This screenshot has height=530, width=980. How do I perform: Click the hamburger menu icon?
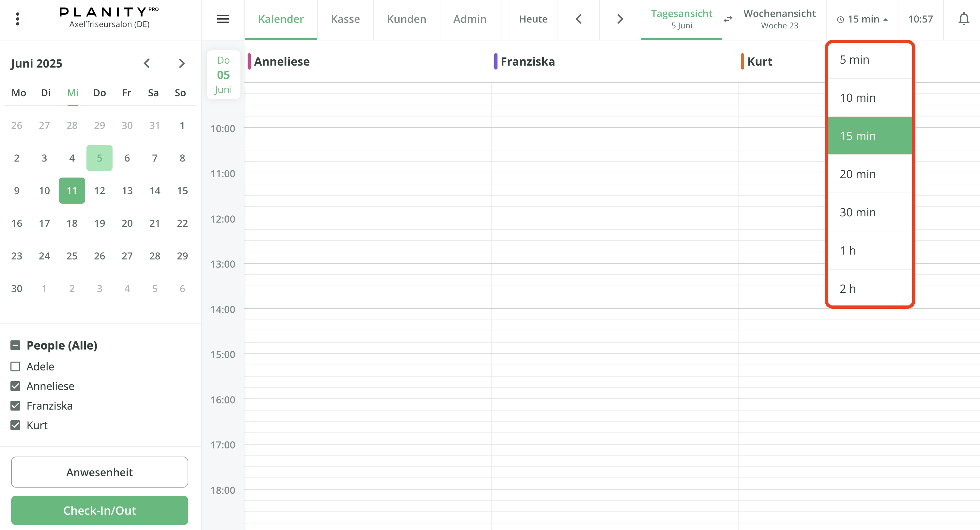click(223, 19)
